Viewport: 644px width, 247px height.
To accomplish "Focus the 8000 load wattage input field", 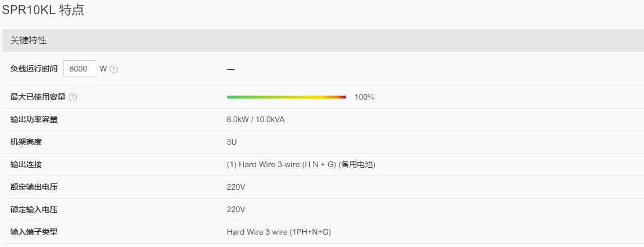I will [80, 69].
